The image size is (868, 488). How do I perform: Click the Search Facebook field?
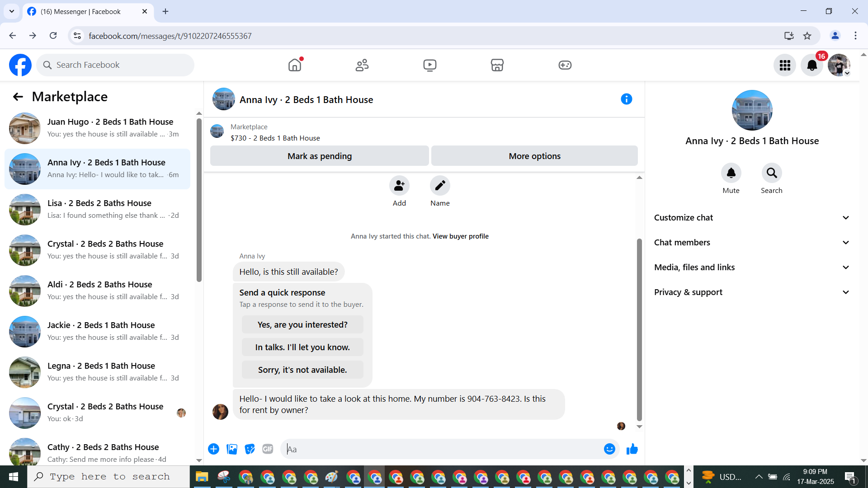(115, 65)
